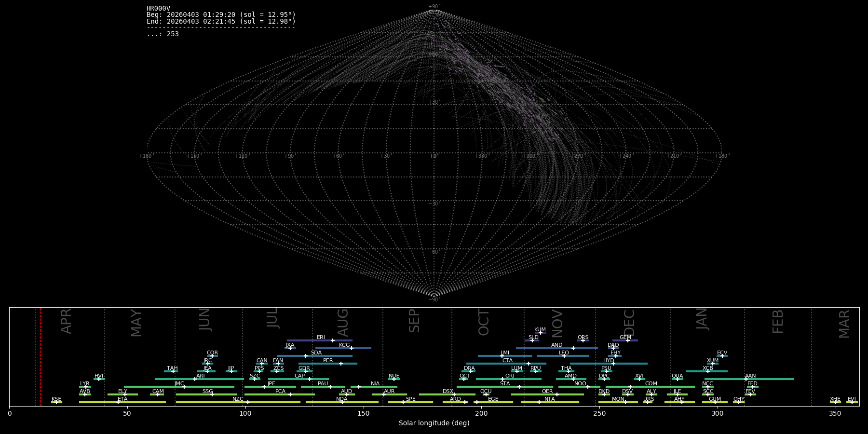Select the 'Beg: 20260403 01:29:20' line
The image size is (868, 434).
[x=221, y=15]
